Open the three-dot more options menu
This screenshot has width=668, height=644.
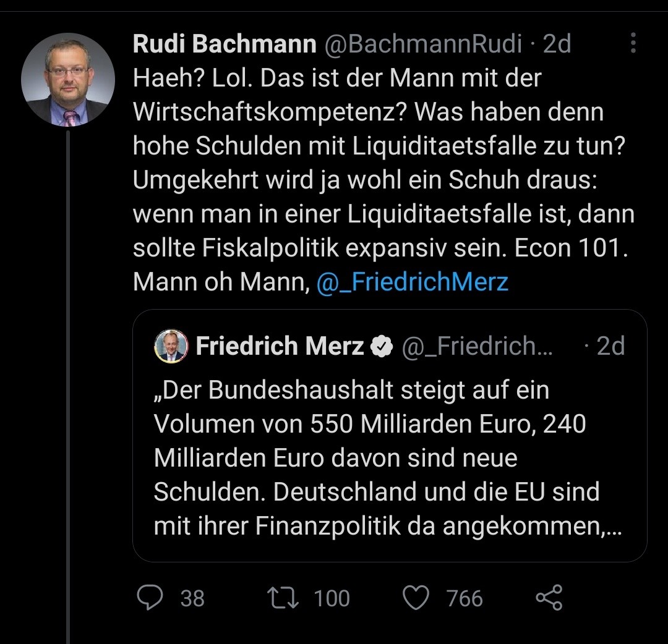point(633,44)
